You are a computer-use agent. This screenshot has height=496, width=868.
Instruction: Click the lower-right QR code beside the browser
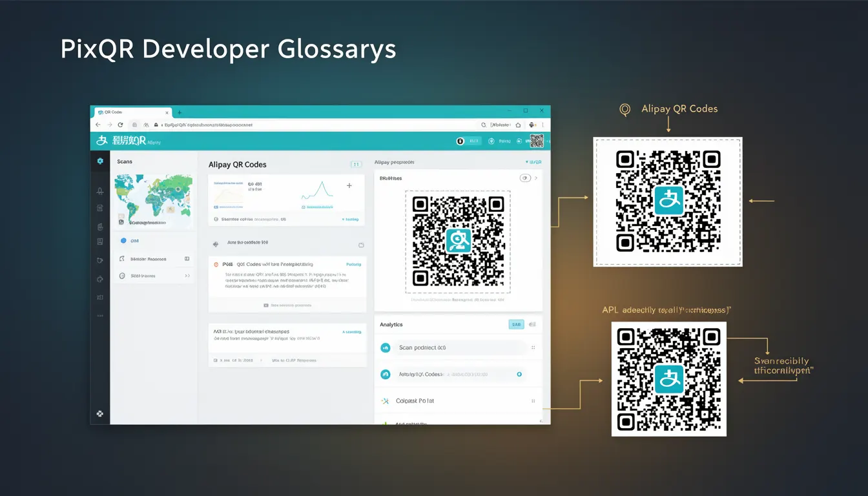pos(669,379)
